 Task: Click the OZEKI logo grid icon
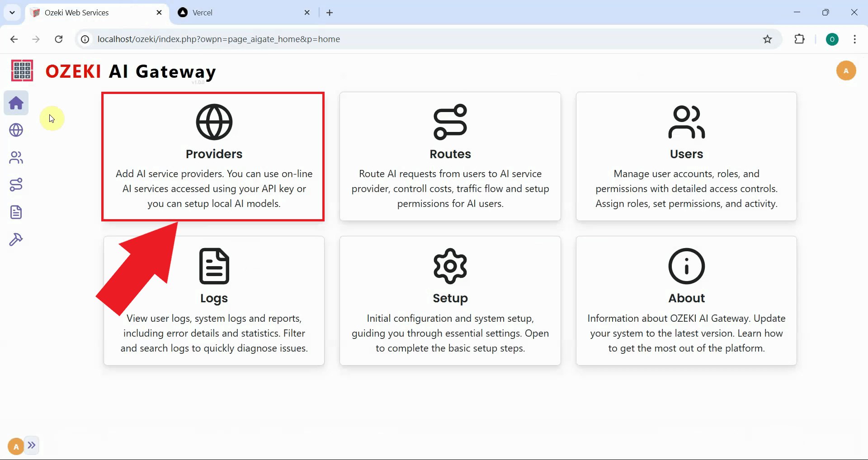coord(21,70)
